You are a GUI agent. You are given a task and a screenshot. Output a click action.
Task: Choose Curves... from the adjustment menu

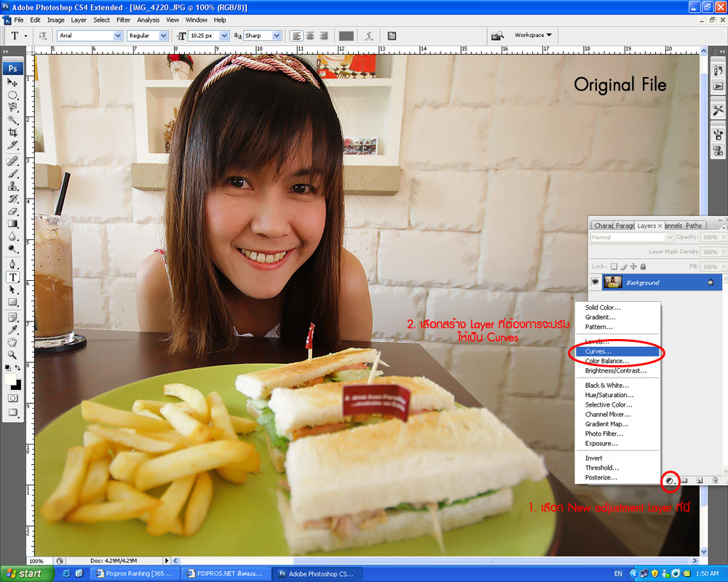click(620, 351)
